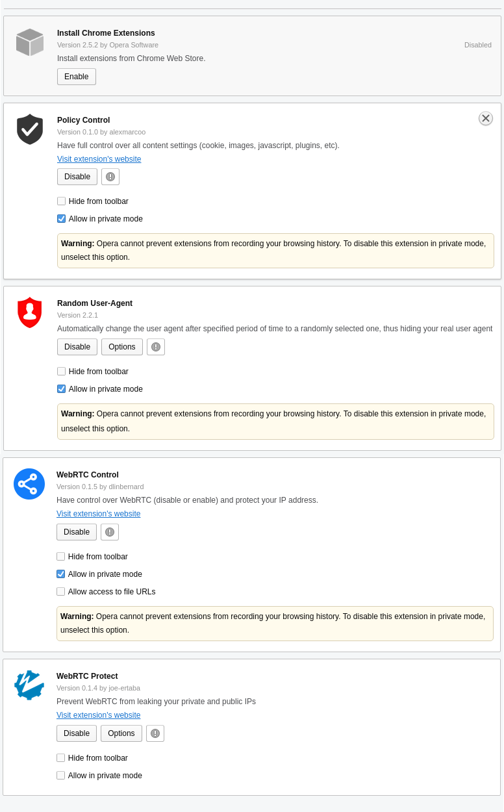Uncheck Allow in private mode for Random User-Agent
This screenshot has height=812, width=504.
coord(61,388)
